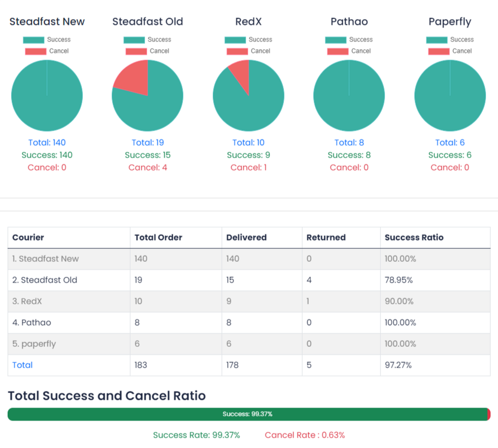The width and height of the screenshot is (498, 448).
Task: Click 'Cancel: 1' under RedX chart
Action: (x=248, y=168)
